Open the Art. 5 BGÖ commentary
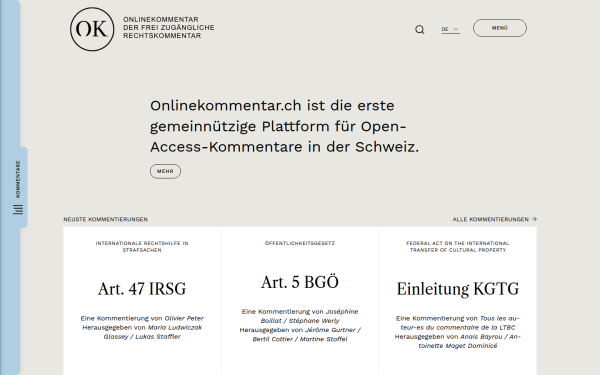Image resolution: width=600 pixels, height=375 pixels. click(300, 282)
